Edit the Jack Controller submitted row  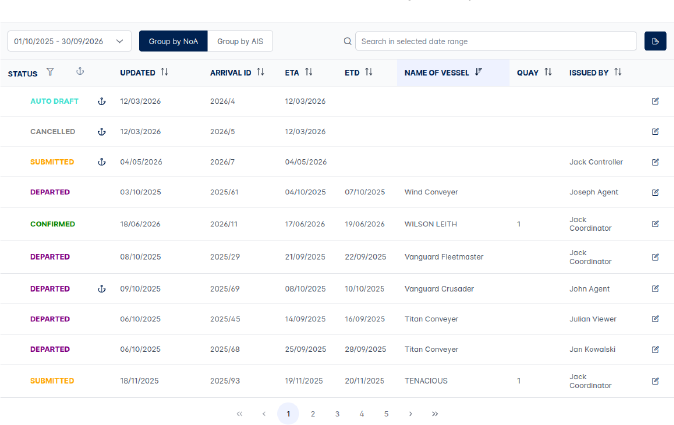coord(655,162)
